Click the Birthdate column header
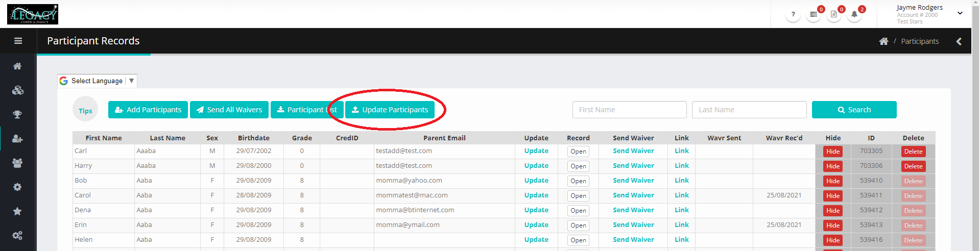980x251 pixels. click(254, 138)
